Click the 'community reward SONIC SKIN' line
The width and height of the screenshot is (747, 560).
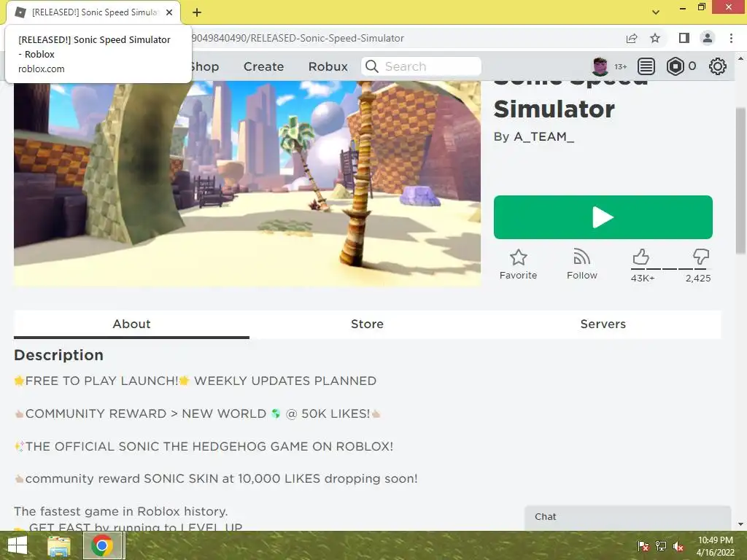tap(216, 478)
